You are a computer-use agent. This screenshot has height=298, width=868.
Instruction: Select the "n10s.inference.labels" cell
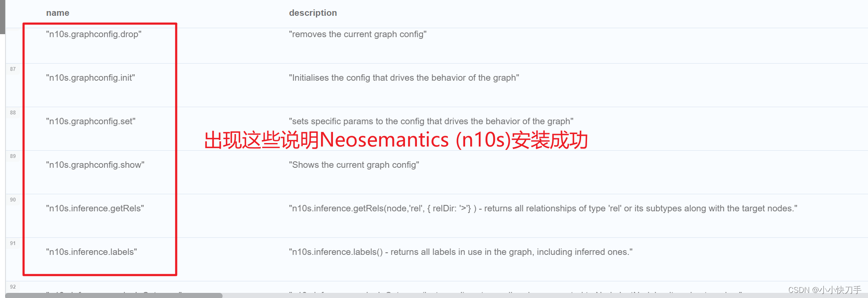(x=91, y=252)
